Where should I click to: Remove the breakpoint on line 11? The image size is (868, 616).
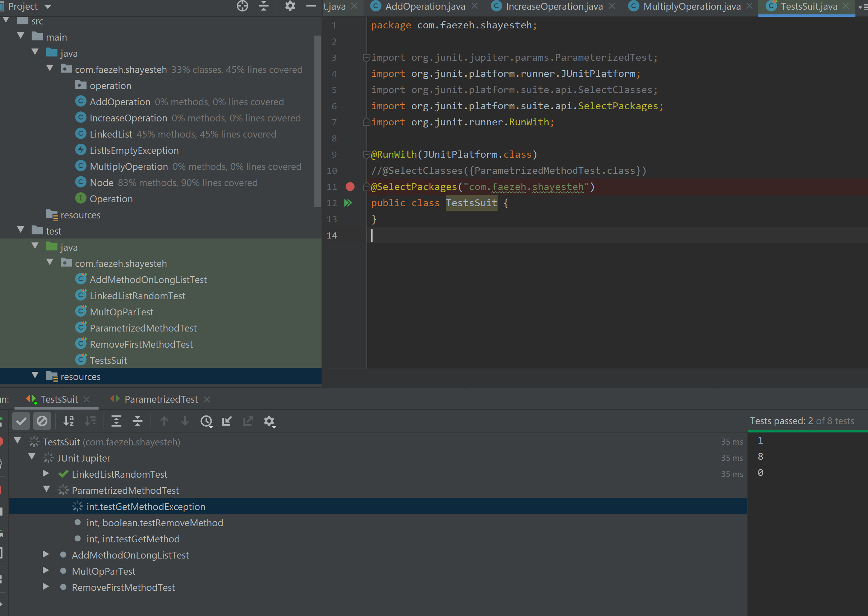350,187
